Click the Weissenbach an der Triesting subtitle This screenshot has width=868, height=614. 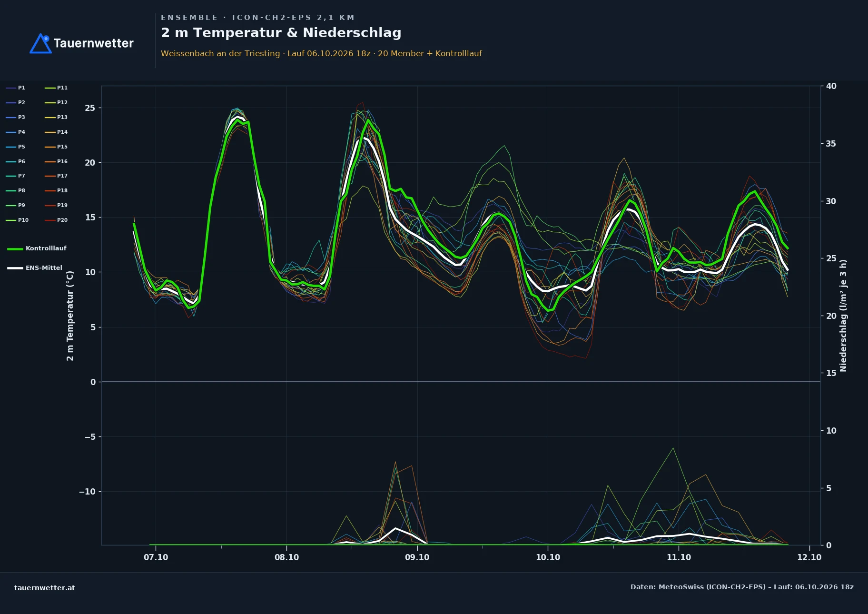click(321, 53)
